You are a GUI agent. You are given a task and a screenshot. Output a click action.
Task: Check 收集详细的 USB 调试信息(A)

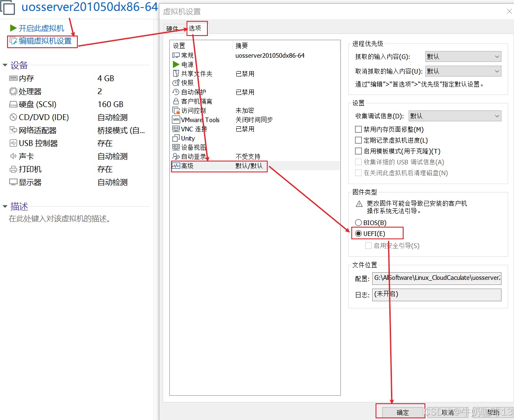pos(358,162)
